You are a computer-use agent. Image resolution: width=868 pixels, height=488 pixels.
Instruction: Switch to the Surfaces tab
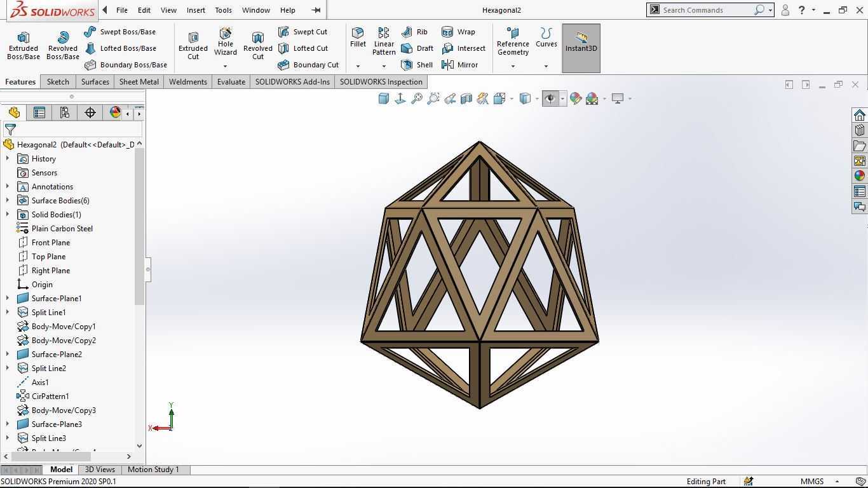[95, 82]
